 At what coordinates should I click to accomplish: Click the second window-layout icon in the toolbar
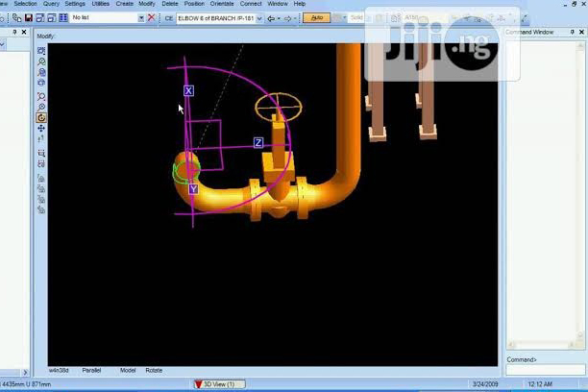point(52,17)
